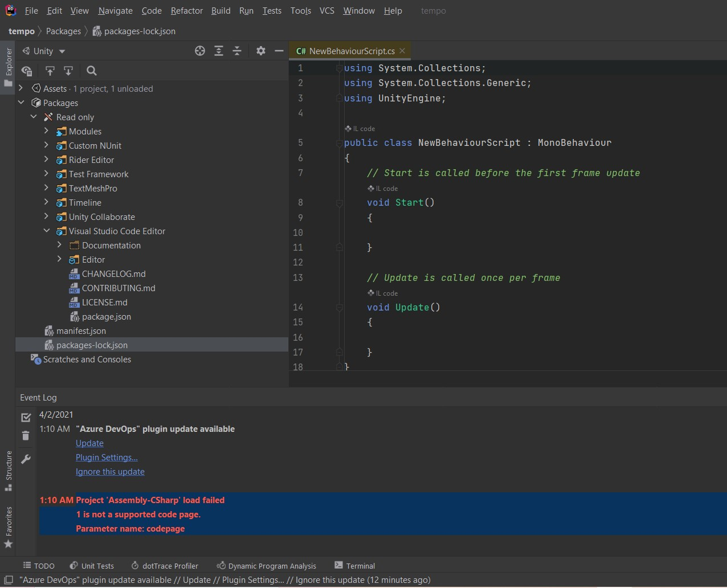Click the Expand All icon in Explorer toolbar
The width and height of the screenshot is (727, 588).
(x=219, y=51)
